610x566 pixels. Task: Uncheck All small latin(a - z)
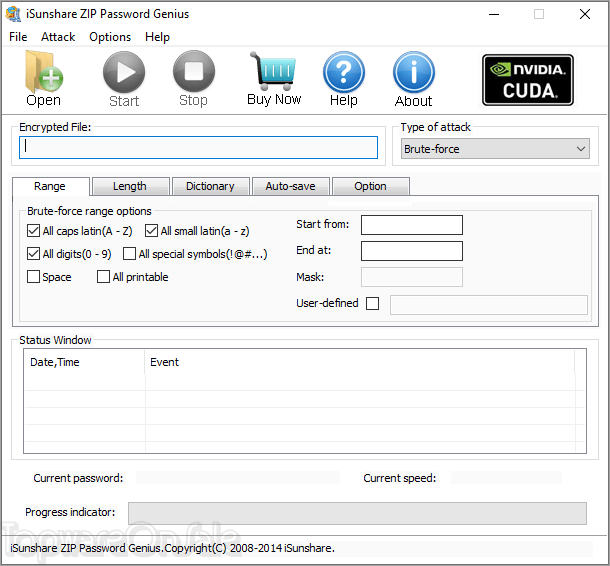tap(151, 231)
